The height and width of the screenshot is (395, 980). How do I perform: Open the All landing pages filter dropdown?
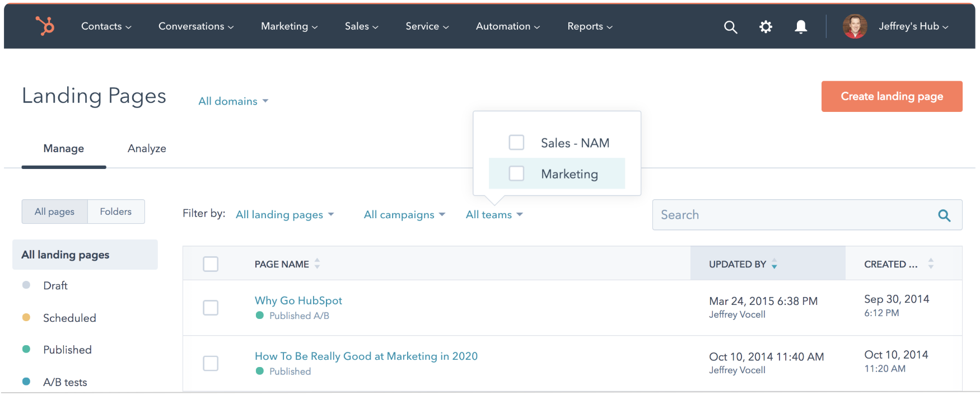pos(284,215)
